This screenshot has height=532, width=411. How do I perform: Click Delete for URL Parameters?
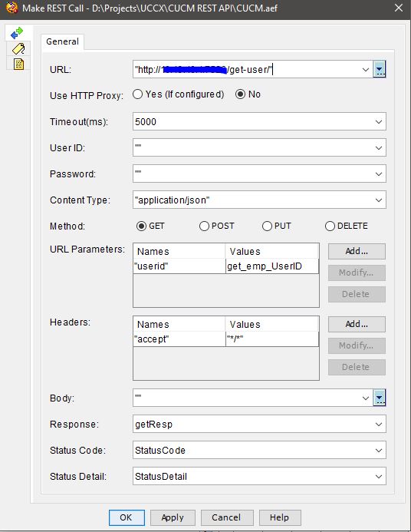[357, 294]
